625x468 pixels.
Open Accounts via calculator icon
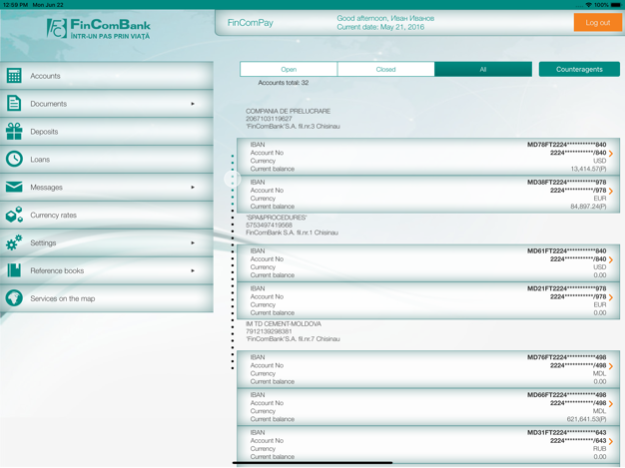pyautogui.click(x=14, y=76)
